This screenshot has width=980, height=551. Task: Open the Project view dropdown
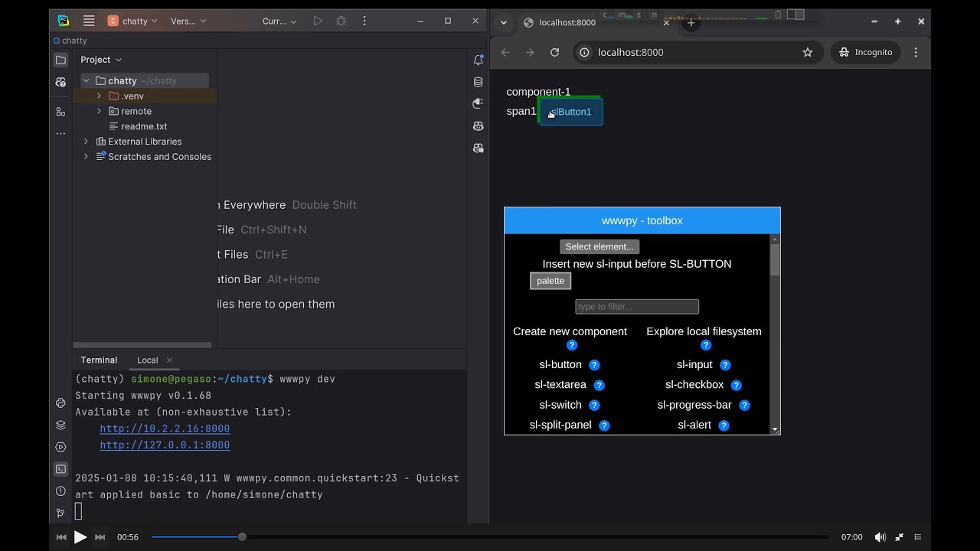pos(101,60)
